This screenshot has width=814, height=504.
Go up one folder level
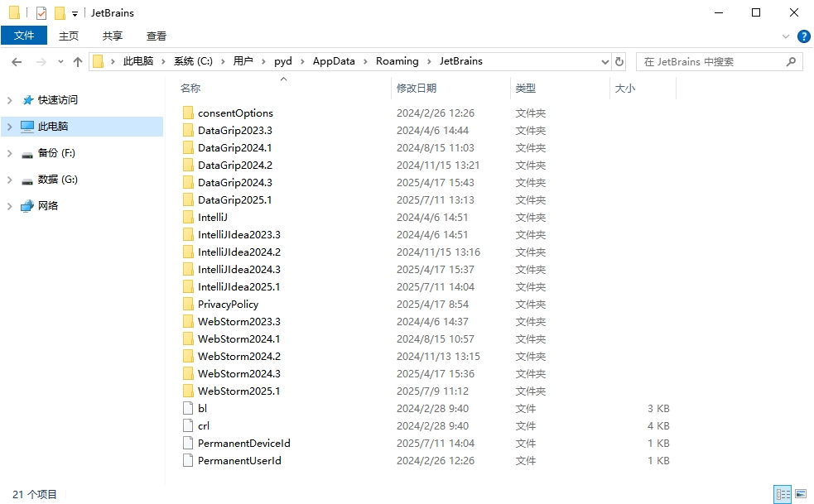[x=78, y=62]
